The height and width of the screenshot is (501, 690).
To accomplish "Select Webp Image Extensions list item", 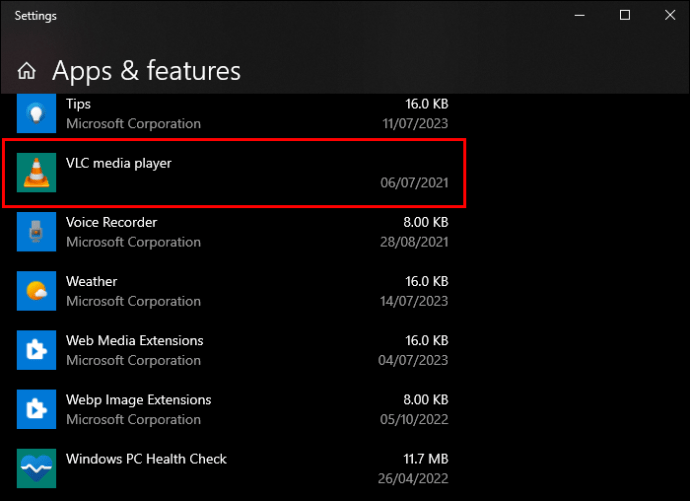I will [234, 409].
